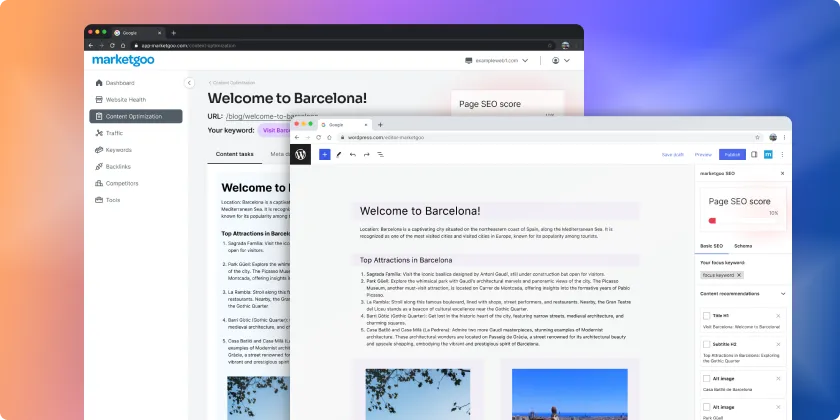Open the document outline list view icon
This screenshot has height=420, width=840.
point(380,155)
